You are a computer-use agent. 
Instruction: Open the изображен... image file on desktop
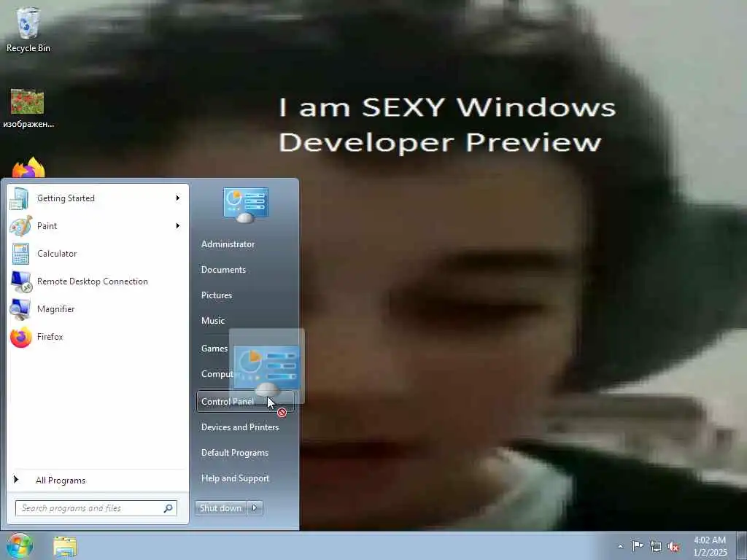pos(28,108)
